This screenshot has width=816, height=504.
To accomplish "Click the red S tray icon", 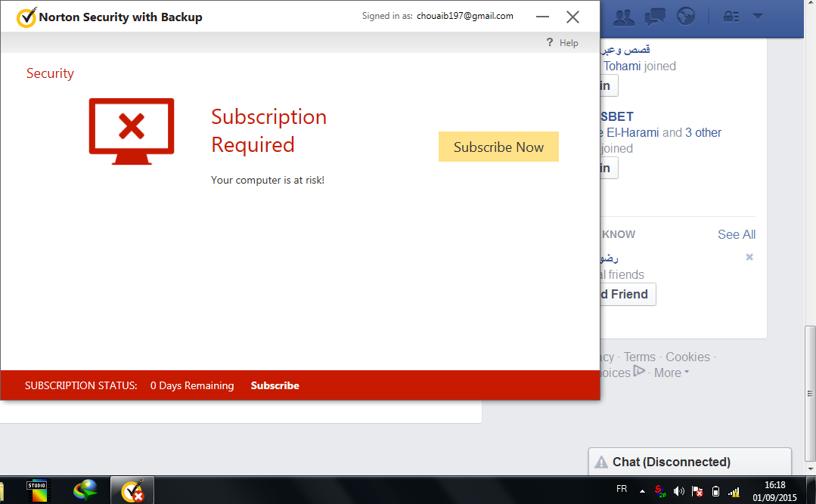I will (x=660, y=490).
